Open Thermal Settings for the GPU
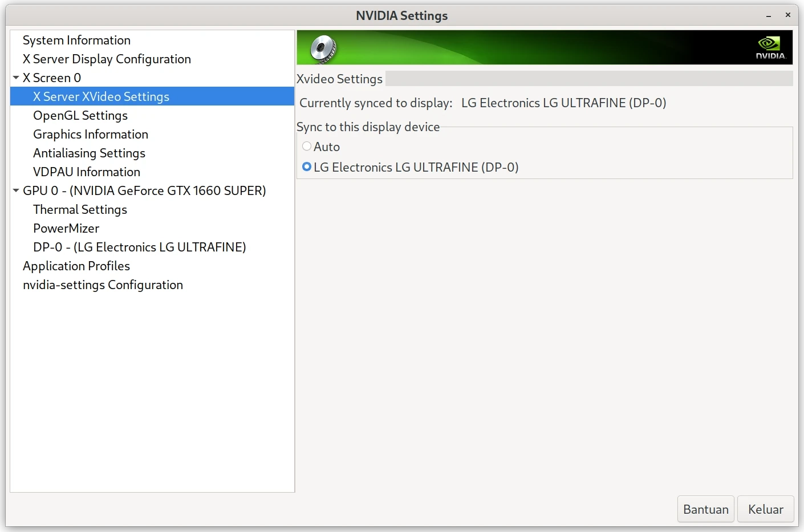 click(80, 209)
